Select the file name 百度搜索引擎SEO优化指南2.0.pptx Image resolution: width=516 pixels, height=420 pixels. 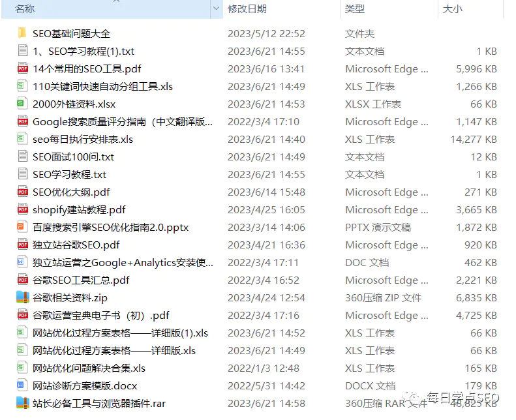[111, 228]
